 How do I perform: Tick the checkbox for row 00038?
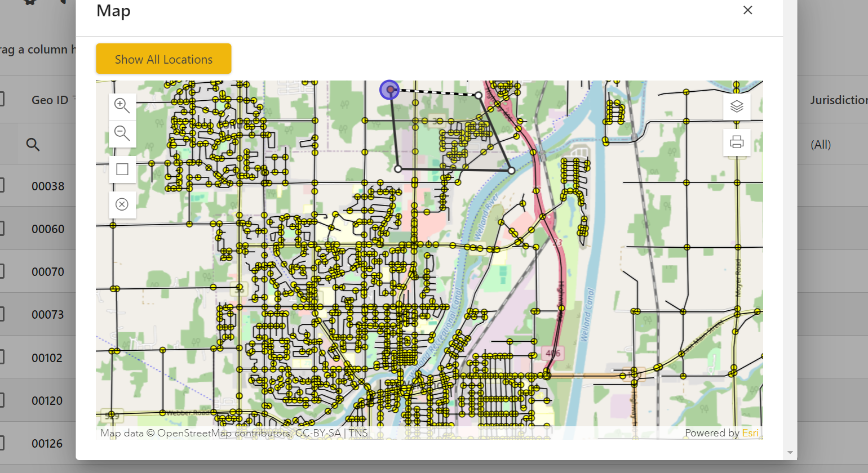tap(2, 185)
